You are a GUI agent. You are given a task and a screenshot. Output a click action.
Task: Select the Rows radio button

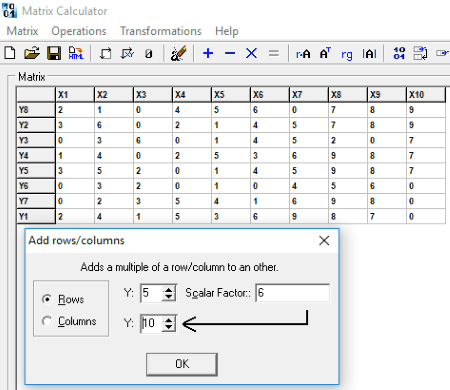pyautogui.click(x=47, y=299)
